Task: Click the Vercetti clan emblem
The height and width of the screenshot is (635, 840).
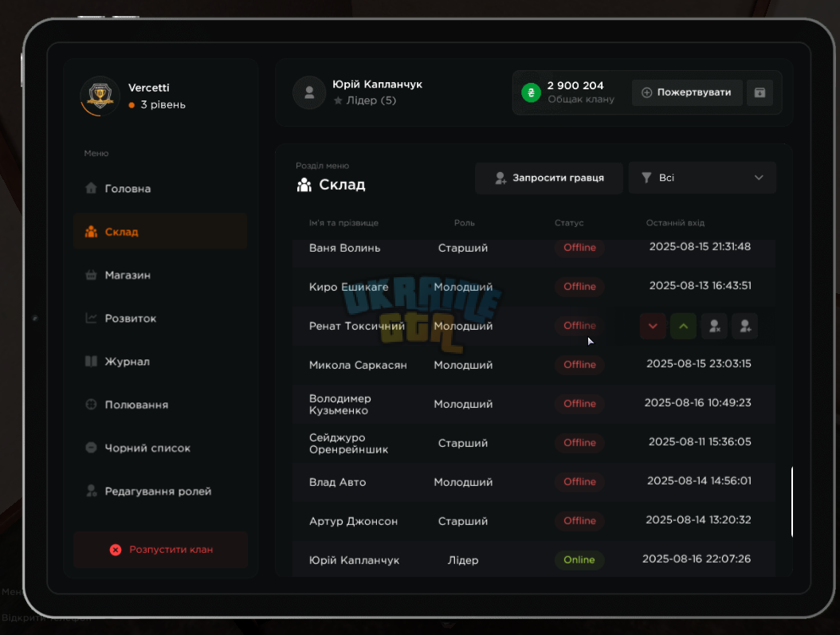Action: [x=100, y=96]
